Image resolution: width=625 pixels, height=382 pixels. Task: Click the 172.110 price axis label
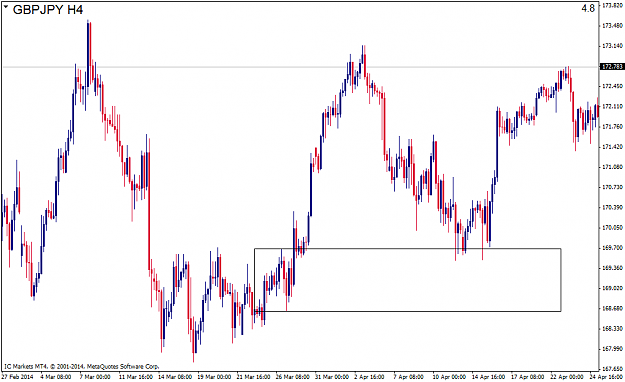[613, 106]
